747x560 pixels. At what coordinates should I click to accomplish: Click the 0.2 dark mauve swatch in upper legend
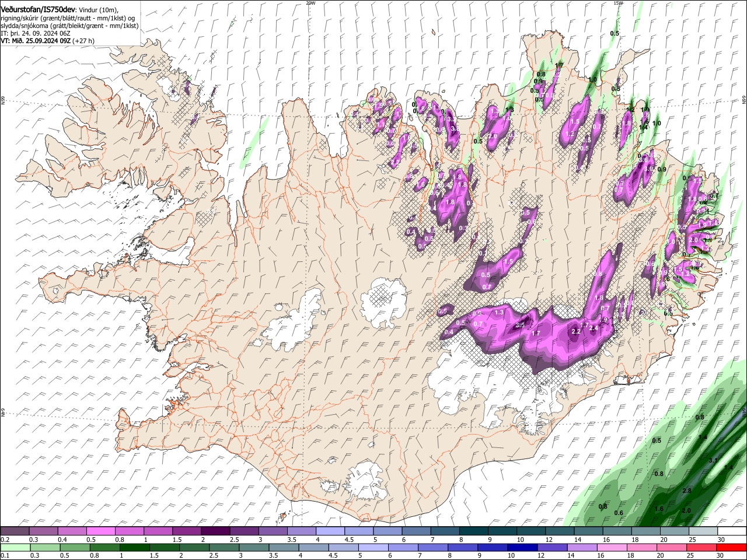click(15, 531)
